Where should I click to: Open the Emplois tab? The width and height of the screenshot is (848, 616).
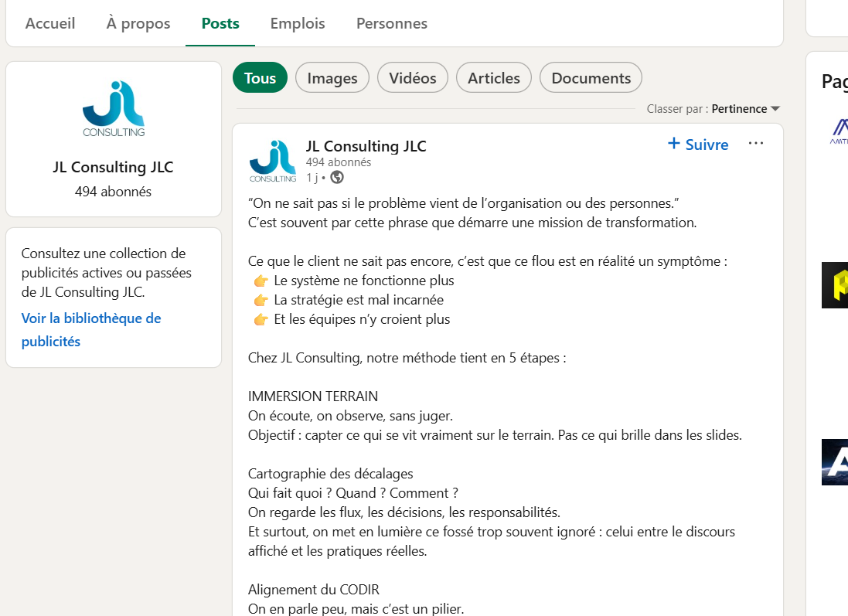click(x=298, y=23)
